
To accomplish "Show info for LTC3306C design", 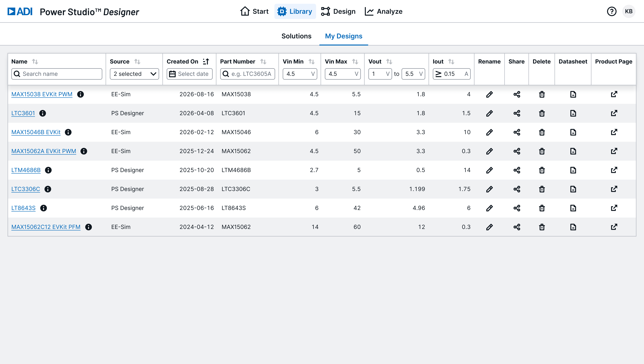I will 48,189.
